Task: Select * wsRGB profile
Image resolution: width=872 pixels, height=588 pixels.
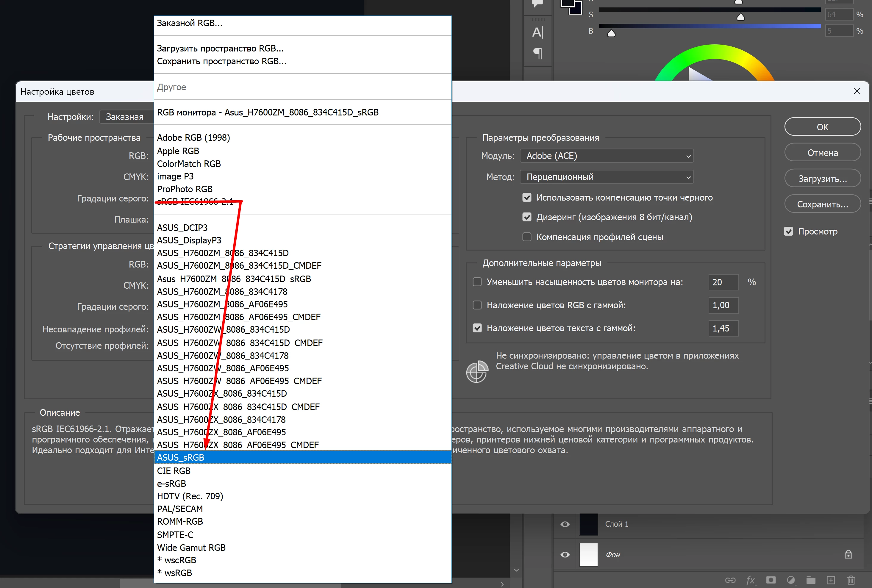Action: point(302,573)
